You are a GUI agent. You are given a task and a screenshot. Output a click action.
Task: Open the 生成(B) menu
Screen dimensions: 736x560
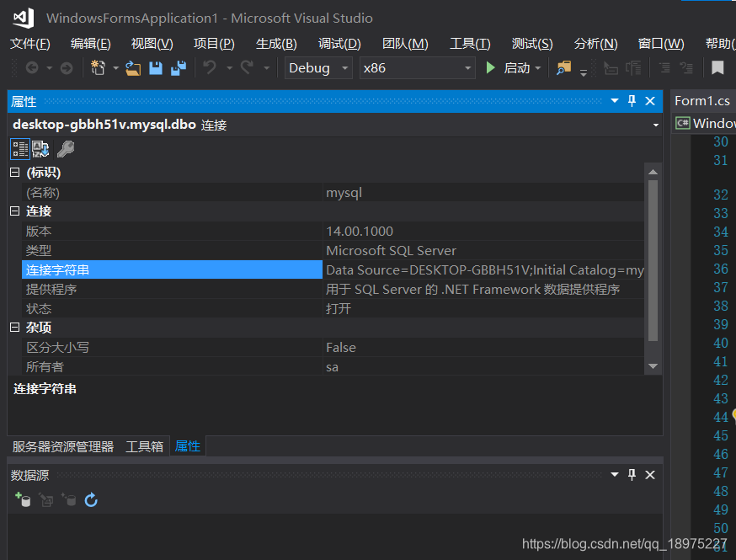[276, 44]
